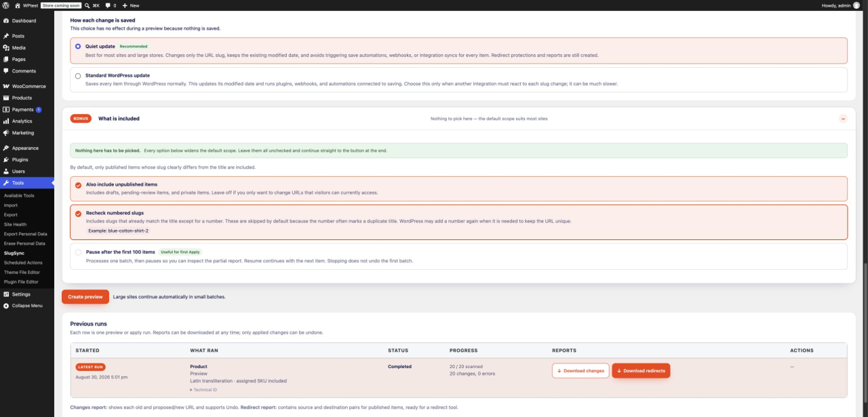Click the Posts pushpin icon
This screenshot has height=417, width=868.
[6, 36]
